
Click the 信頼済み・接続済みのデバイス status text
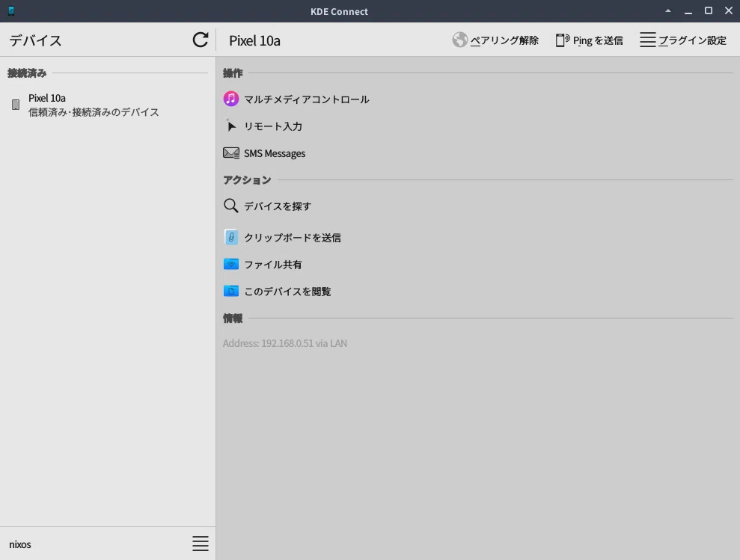tap(94, 112)
